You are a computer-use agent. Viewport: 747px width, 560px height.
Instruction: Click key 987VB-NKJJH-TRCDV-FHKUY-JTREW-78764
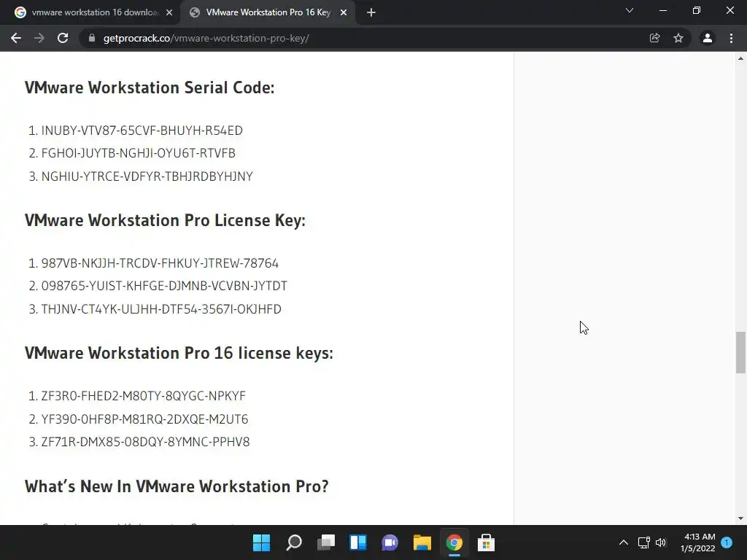pos(160,262)
